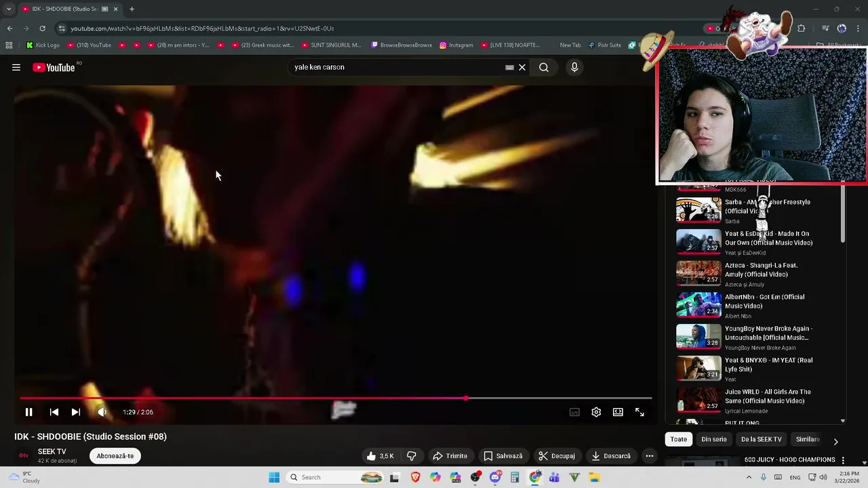The image size is (868, 488).
Task: Open Brave browser from the taskbar
Action: [x=415, y=477]
